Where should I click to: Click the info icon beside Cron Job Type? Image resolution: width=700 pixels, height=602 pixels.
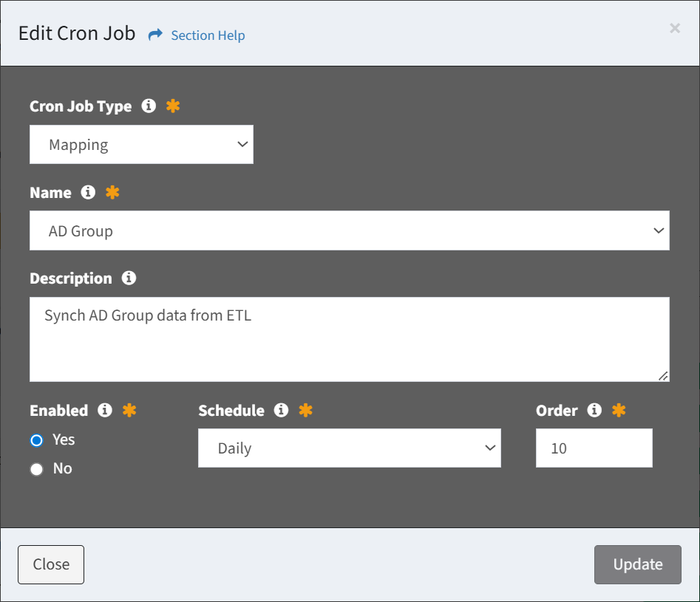click(149, 106)
